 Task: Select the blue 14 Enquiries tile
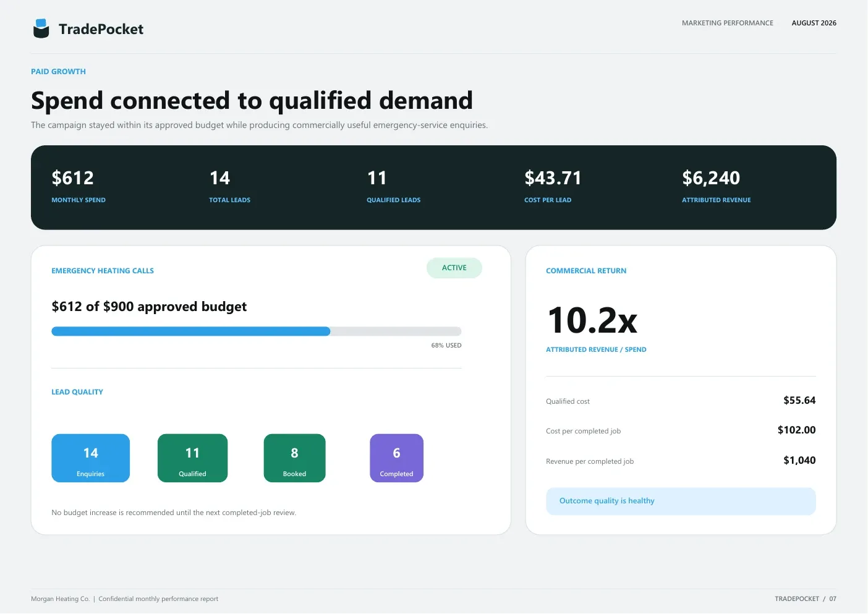91,458
